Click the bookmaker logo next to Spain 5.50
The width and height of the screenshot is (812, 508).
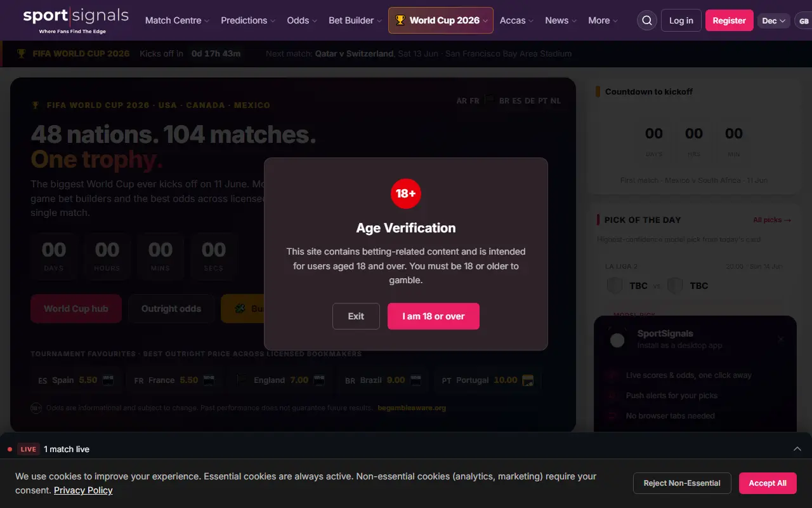point(108,380)
